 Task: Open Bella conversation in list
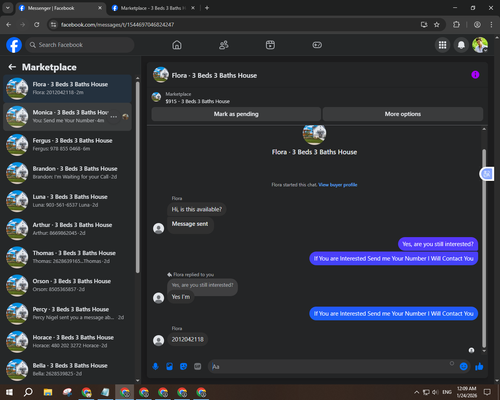coord(67,370)
